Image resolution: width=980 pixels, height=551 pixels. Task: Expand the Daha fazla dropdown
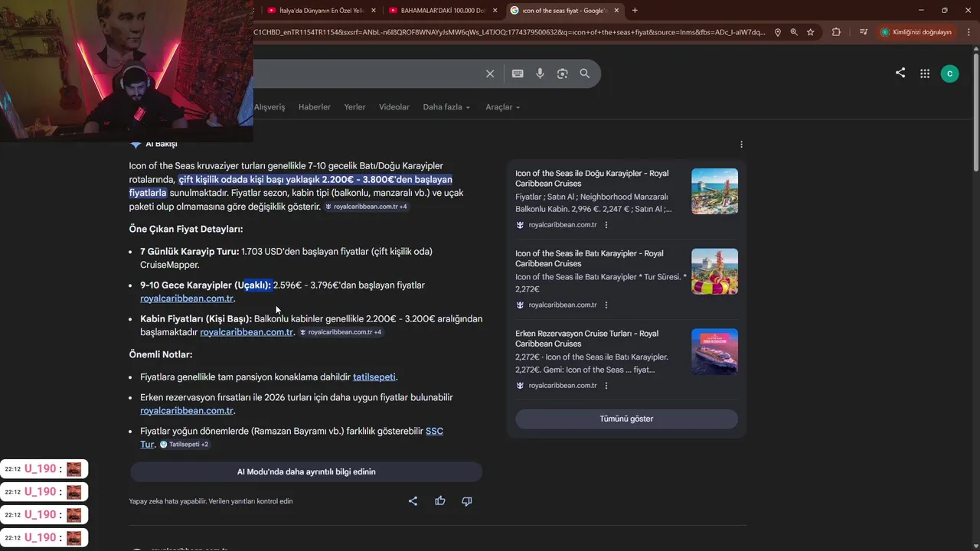446,107
